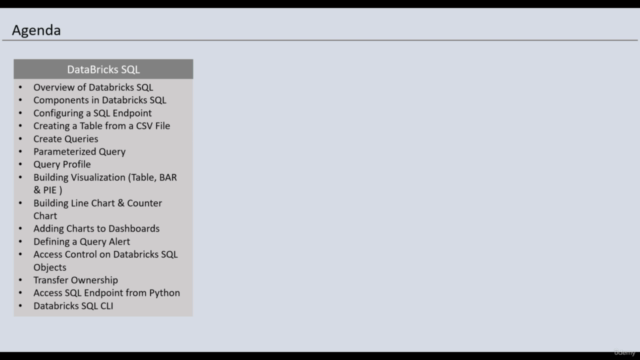The image size is (640, 360).
Task: Select the 'Query Profile' bullet
Action: coord(62,164)
